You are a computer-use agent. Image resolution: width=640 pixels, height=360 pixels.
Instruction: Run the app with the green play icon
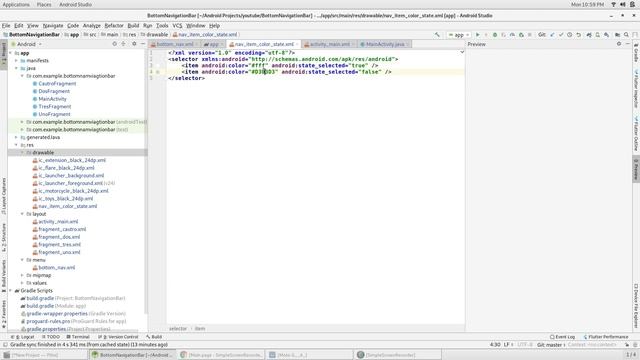[x=478, y=35]
